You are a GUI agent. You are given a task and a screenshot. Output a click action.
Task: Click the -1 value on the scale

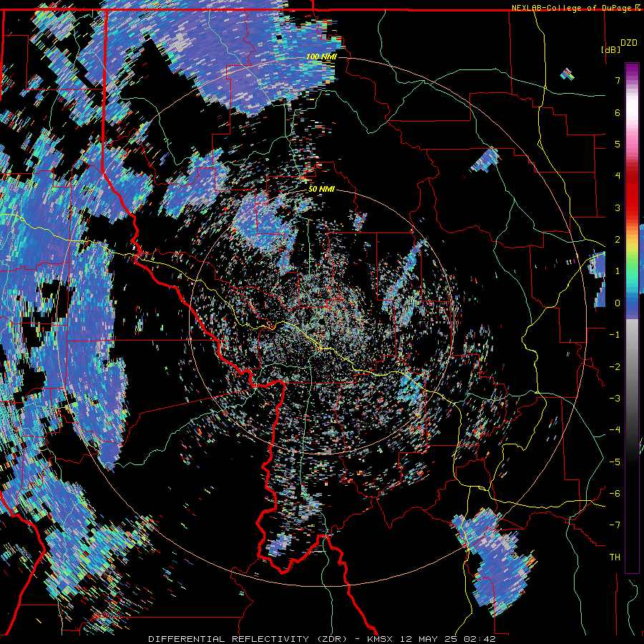click(x=615, y=335)
